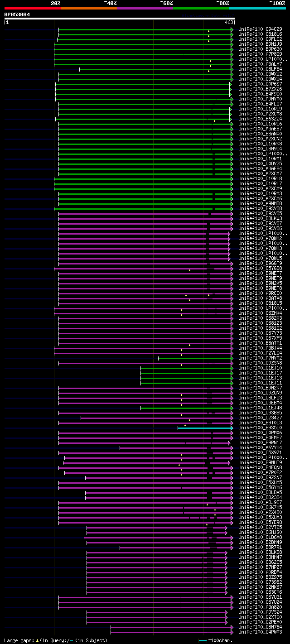This screenshot has height=644, width=290.
Task: Select the UniRef100_A7QWM2 label
Action: click(x=260, y=239)
